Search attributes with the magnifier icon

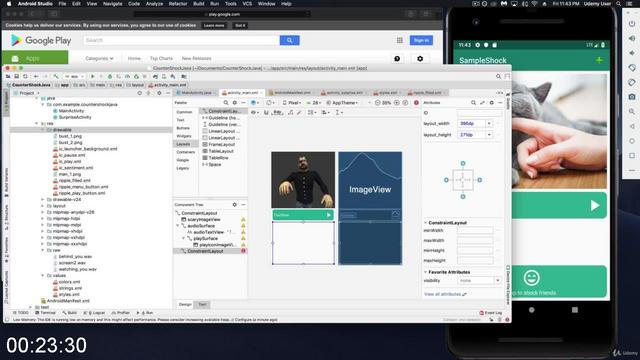[x=473, y=103]
